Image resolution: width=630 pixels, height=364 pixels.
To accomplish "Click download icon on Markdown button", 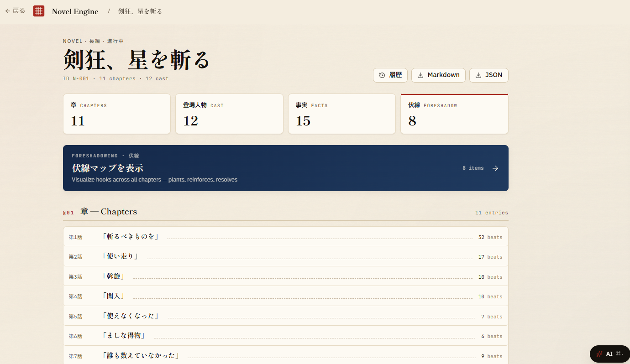I will [x=420, y=75].
